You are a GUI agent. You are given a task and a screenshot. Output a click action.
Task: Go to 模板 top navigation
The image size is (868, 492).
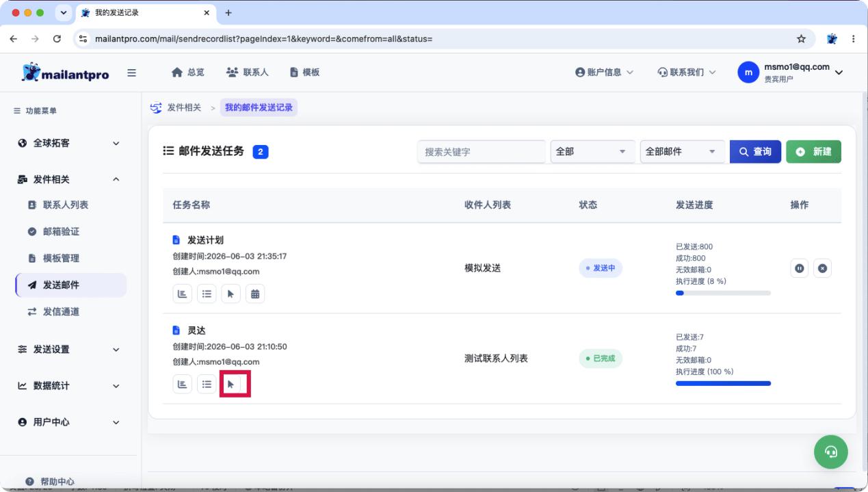coord(304,73)
